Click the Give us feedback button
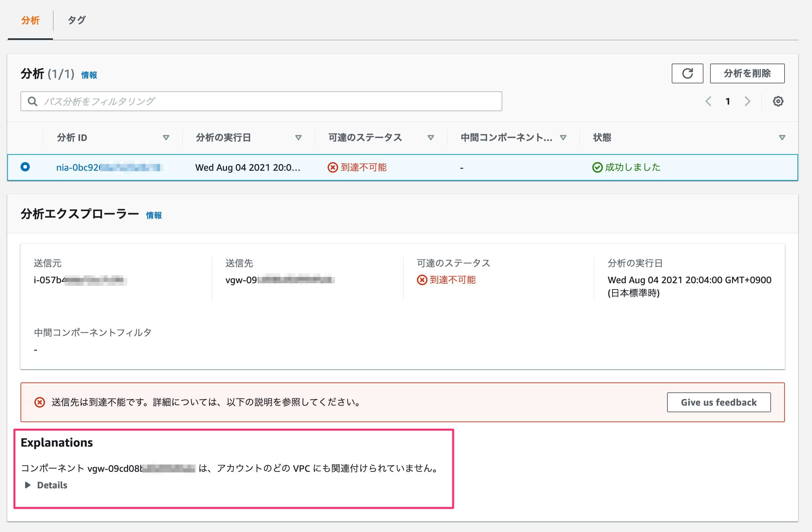Image resolution: width=812 pixels, height=532 pixels. coord(718,402)
